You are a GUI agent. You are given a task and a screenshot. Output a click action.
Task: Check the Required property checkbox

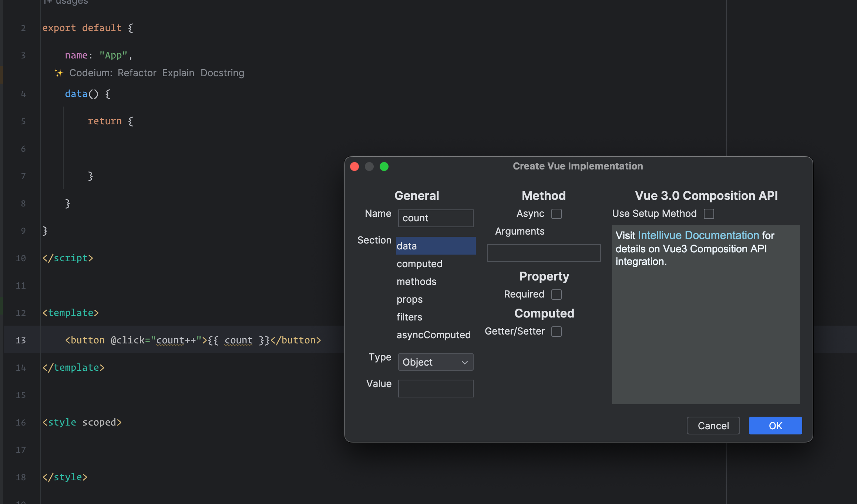click(x=556, y=295)
